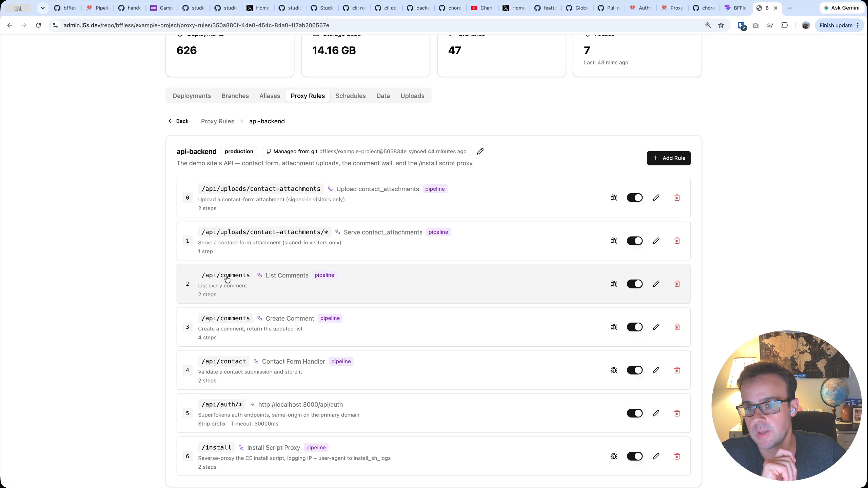Edit api-backend rule set details pencil
This screenshot has height=488, width=868.
click(480, 151)
